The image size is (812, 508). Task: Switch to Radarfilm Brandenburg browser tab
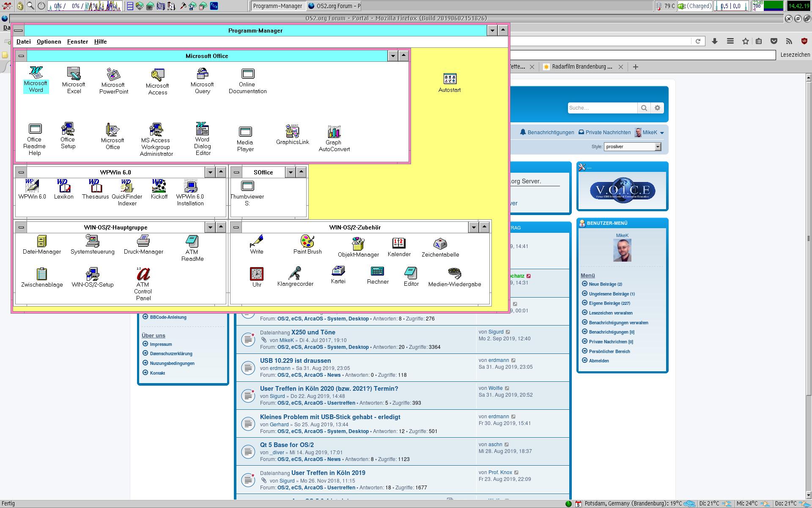click(x=582, y=66)
